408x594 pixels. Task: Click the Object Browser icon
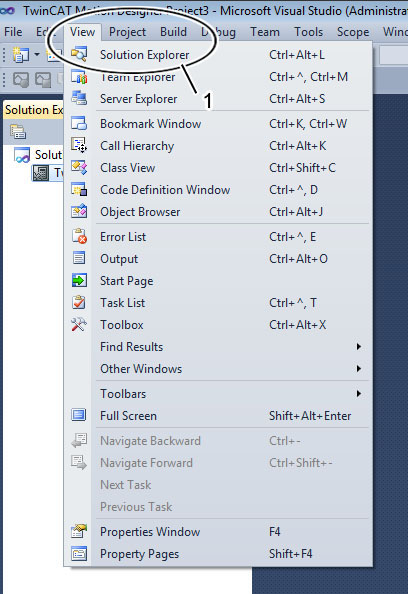(x=79, y=211)
